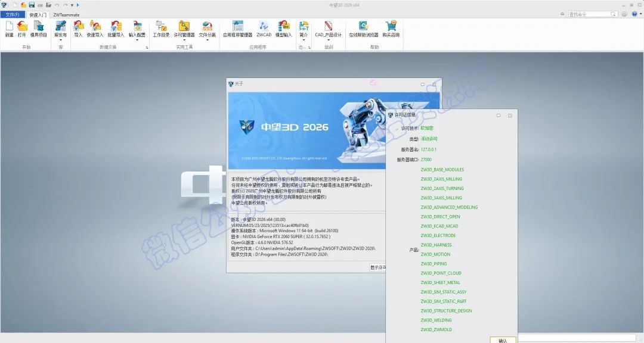Click the ZW3D_DIRECT_OPEN license entry
This screenshot has height=343, width=644.
[440, 217]
